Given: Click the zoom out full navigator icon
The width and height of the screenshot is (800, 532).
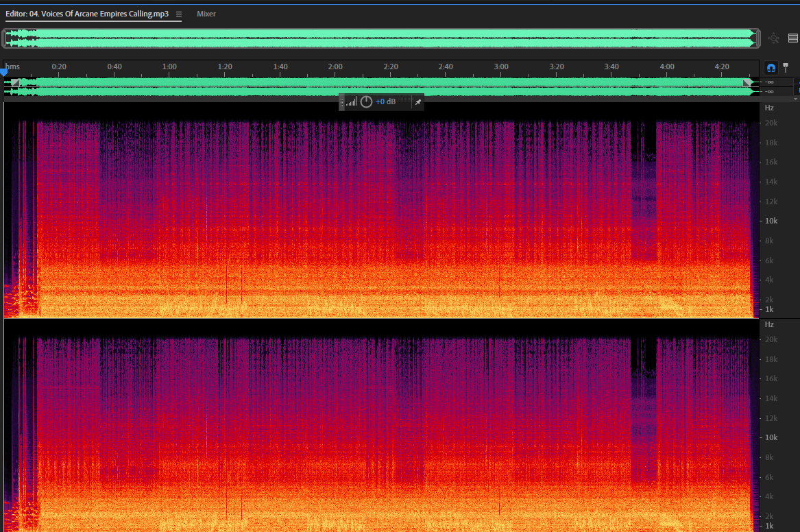Looking at the screenshot, I should click(773, 38).
